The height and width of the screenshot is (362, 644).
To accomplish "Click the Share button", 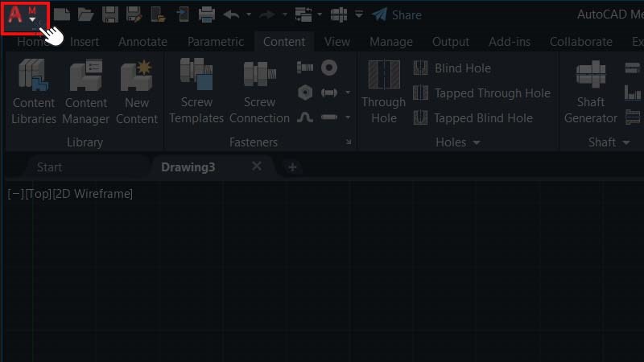I will pos(397,15).
